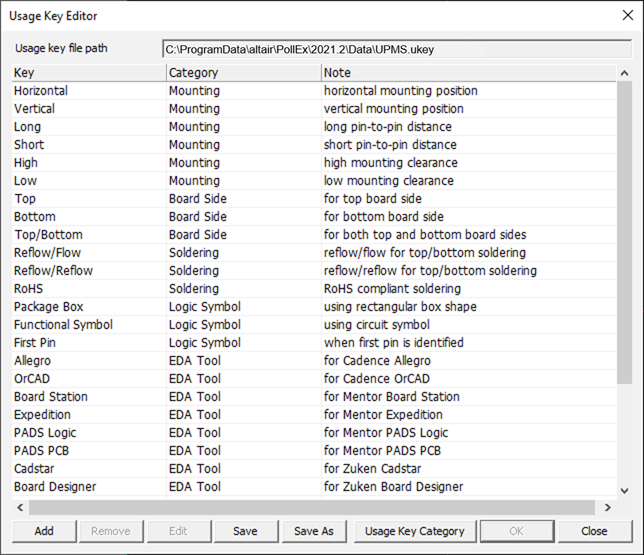The width and height of the screenshot is (644, 555).
Task: Click the horizontal scrollbar left arrow
Action: tap(20, 507)
